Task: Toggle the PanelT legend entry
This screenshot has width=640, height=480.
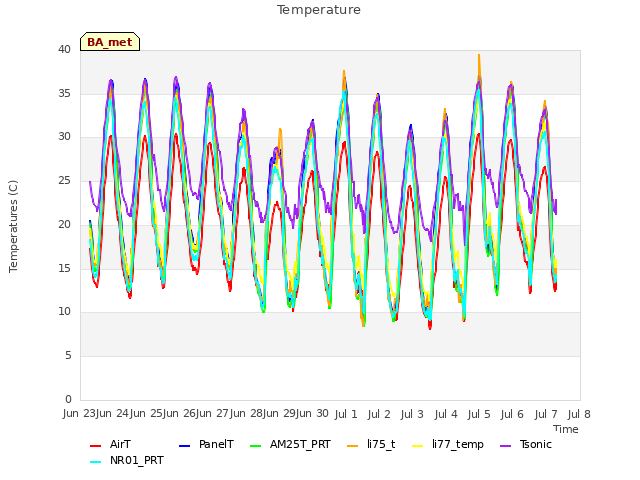Action: coord(207,444)
